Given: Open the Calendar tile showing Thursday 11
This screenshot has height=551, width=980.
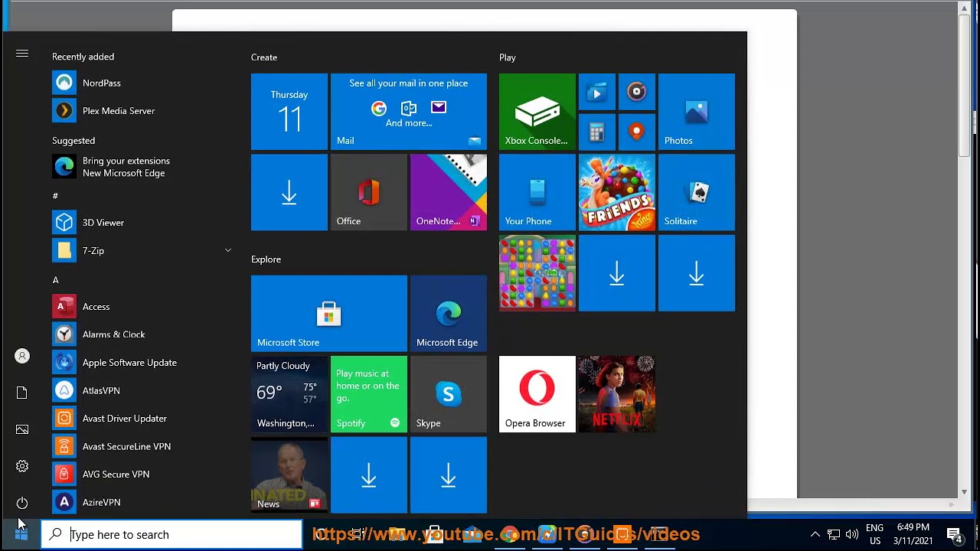Looking at the screenshot, I should pos(289,112).
